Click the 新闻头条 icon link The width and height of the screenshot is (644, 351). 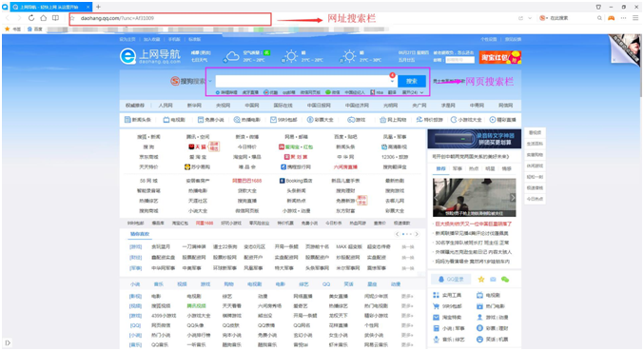pyautogui.click(x=138, y=120)
